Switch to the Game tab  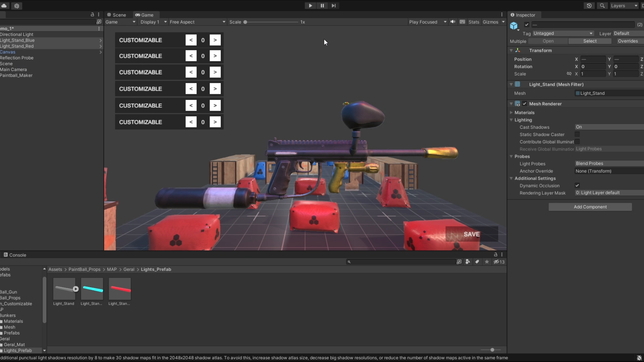coord(144,15)
